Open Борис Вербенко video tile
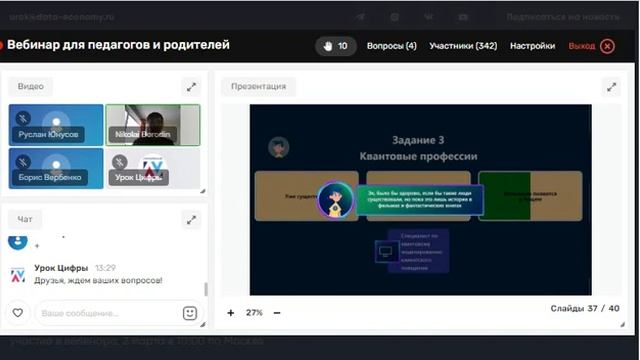This screenshot has width=640, height=360. click(56, 168)
